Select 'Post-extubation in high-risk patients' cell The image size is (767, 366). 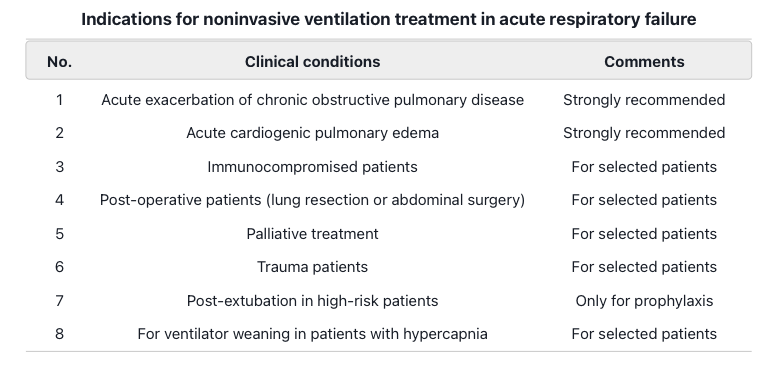click(x=312, y=300)
